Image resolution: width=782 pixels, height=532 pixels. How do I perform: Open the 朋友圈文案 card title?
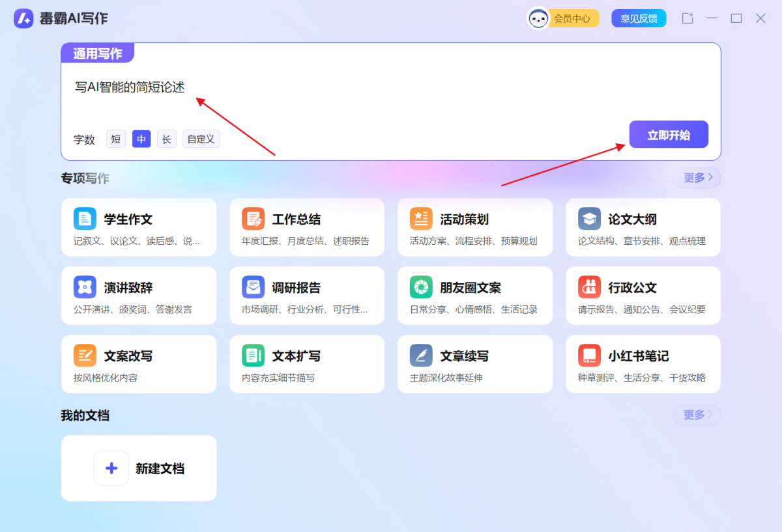coord(471,288)
